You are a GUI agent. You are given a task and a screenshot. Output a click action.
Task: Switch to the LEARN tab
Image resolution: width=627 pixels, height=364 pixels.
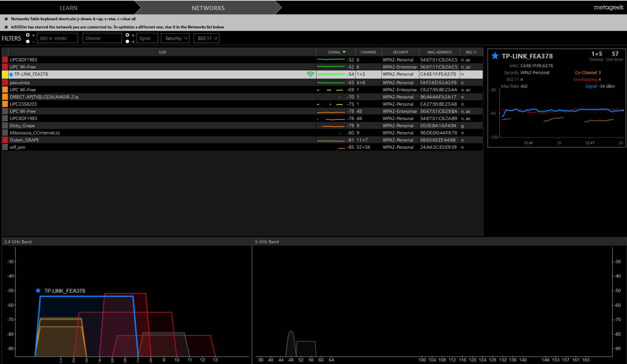point(69,8)
